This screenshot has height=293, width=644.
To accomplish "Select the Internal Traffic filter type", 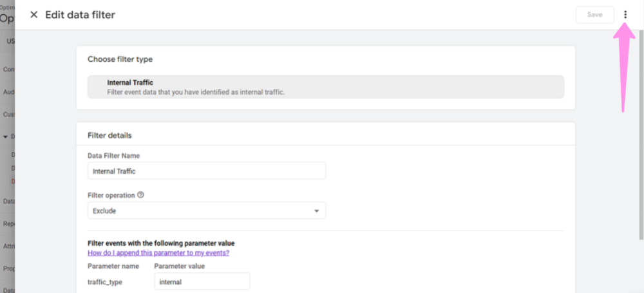I will pos(326,87).
